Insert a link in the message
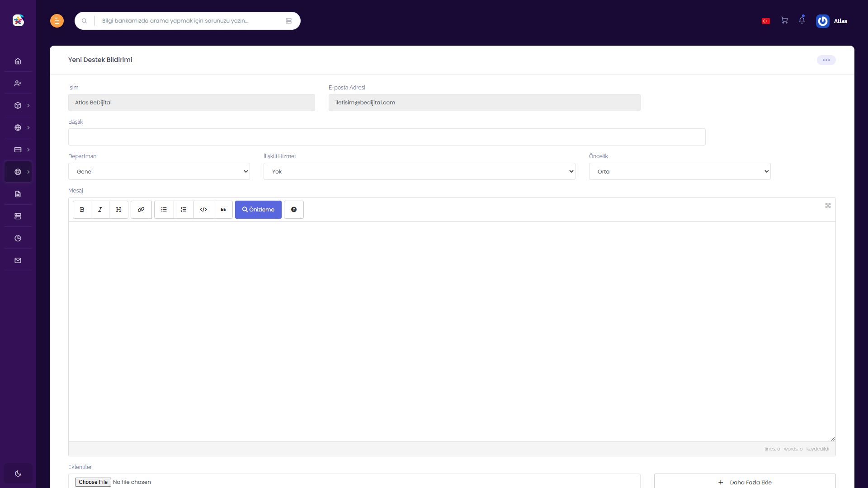 point(141,210)
